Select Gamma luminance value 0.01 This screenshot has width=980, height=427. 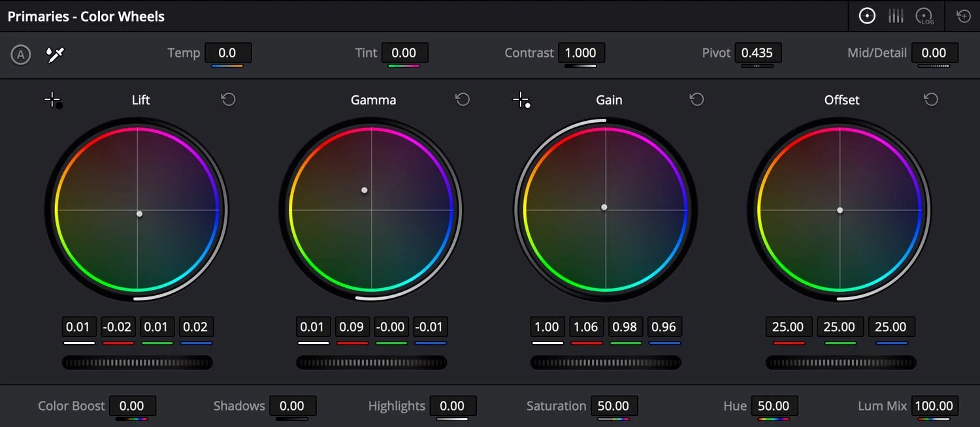click(x=313, y=326)
